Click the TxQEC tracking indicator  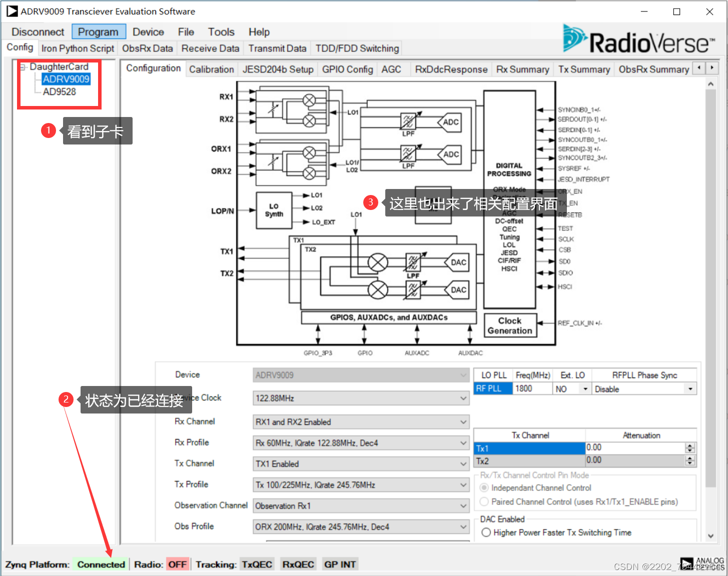click(257, 564)
